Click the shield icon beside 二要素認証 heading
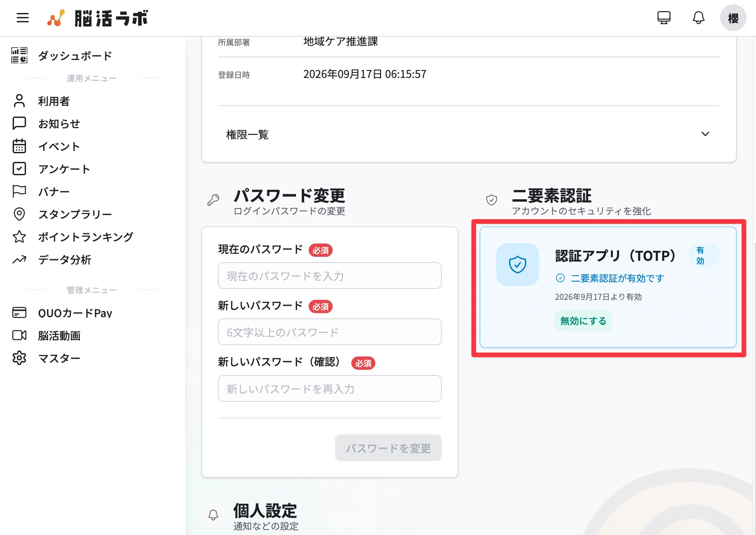 tap(492, 200)
